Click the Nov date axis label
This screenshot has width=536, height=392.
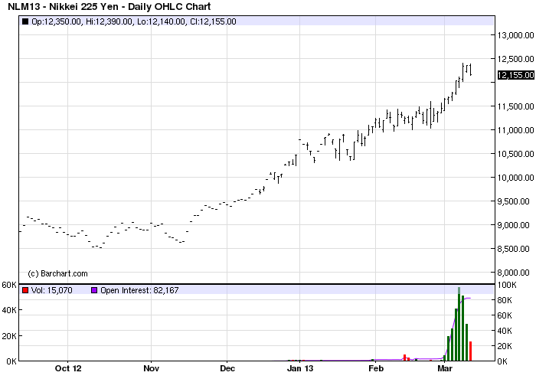(151, 368)
